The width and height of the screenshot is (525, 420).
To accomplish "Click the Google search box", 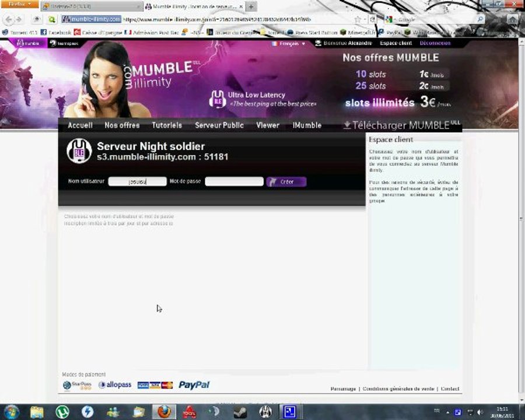I will [435, 20].
